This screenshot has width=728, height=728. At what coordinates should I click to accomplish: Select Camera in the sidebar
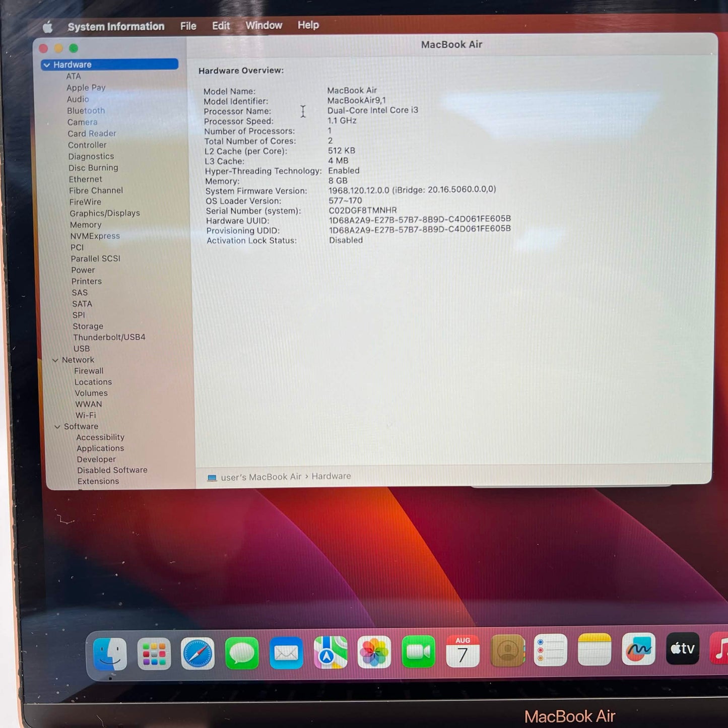(x=82, y=122)
